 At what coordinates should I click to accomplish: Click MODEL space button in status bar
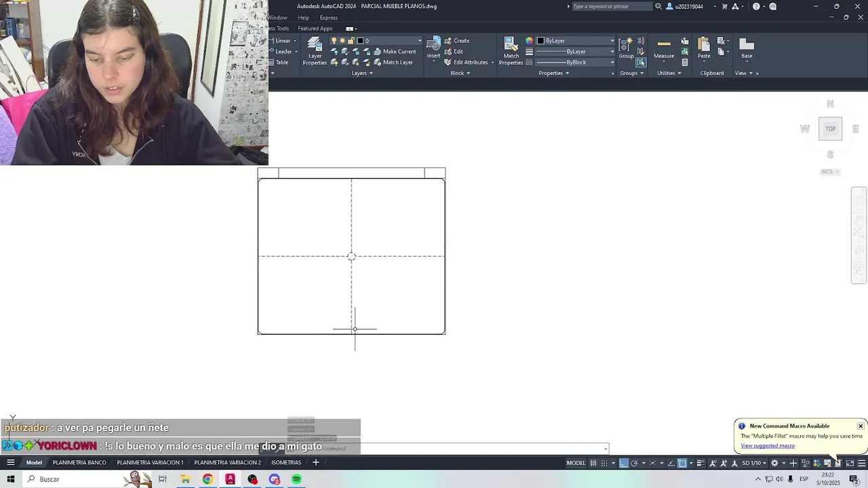pyautogui.click(x=576, y=463)
